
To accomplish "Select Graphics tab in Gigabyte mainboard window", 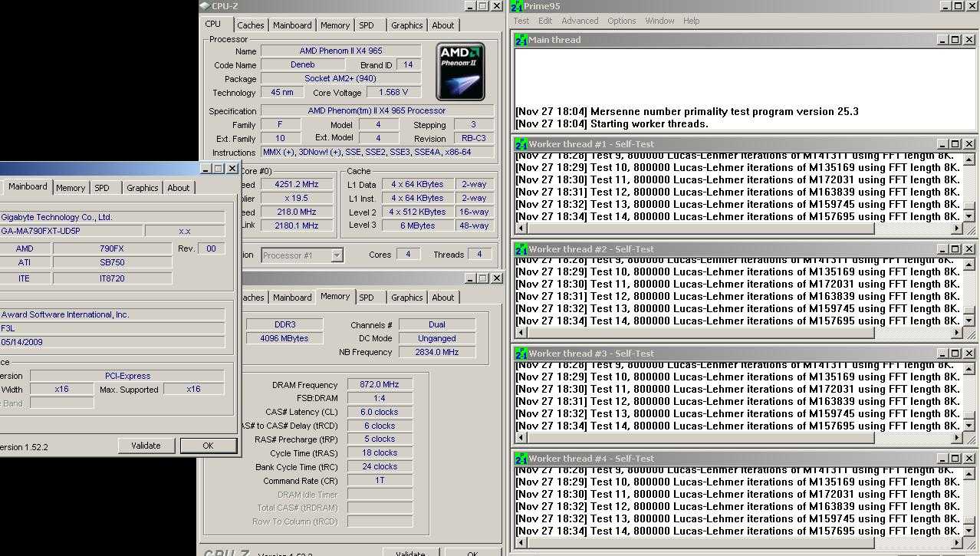I will pyautogui.click(x=142, y=188).
